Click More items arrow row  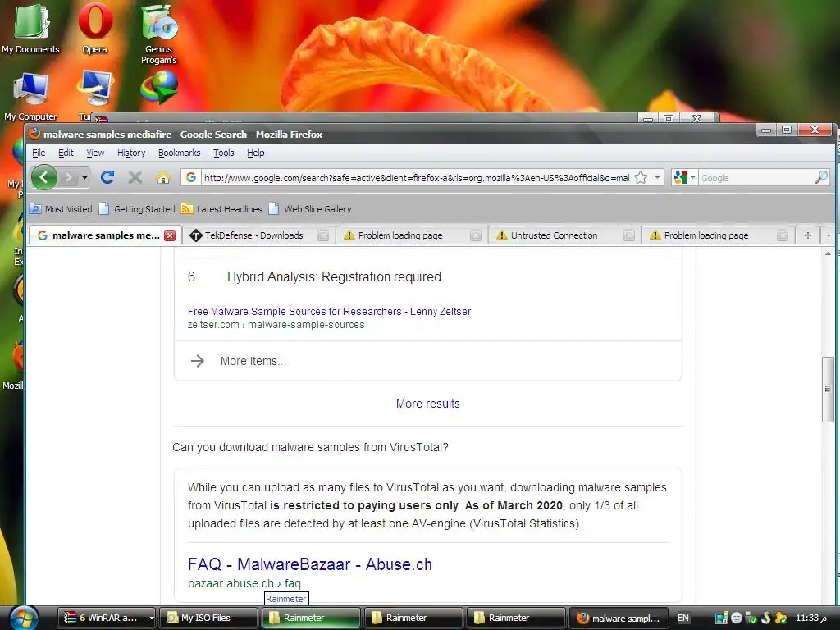point(427,361)
